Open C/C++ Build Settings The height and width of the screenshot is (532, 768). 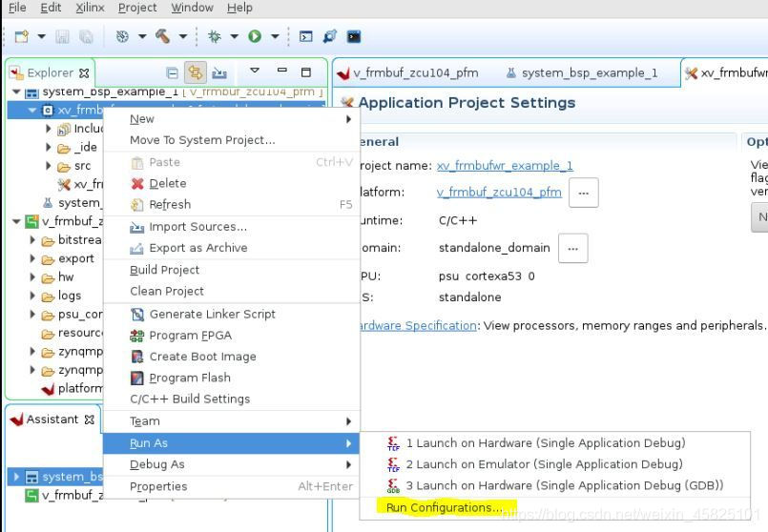point(232,399)
